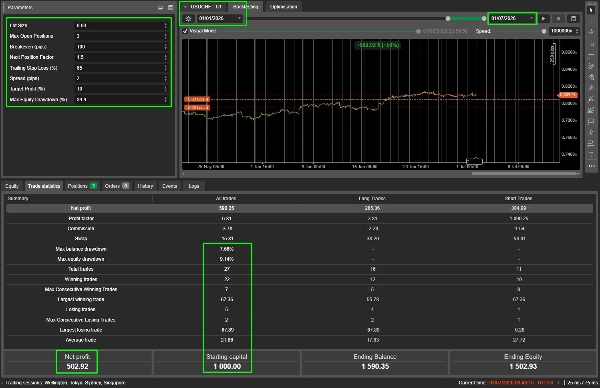Start backtest with the play button

pos(543,18)
